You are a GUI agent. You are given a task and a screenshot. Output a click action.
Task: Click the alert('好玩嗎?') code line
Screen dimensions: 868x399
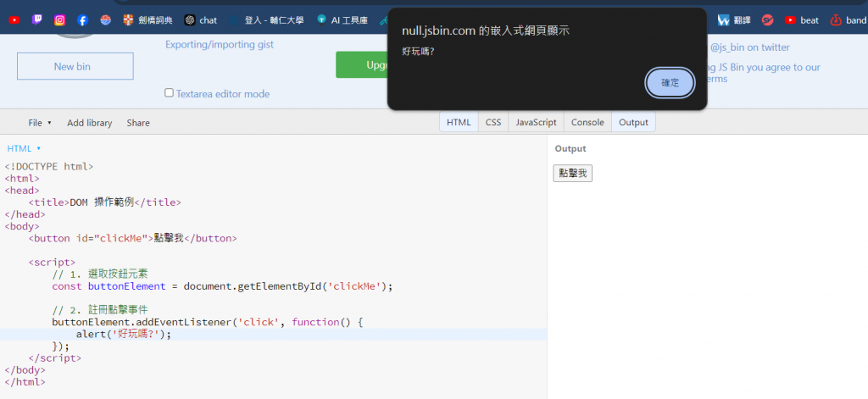124,335
